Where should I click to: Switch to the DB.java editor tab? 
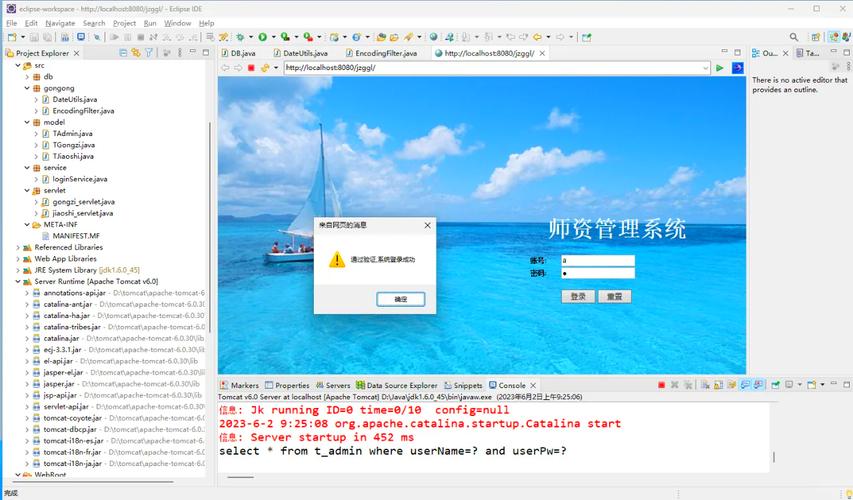click(238, 53)
